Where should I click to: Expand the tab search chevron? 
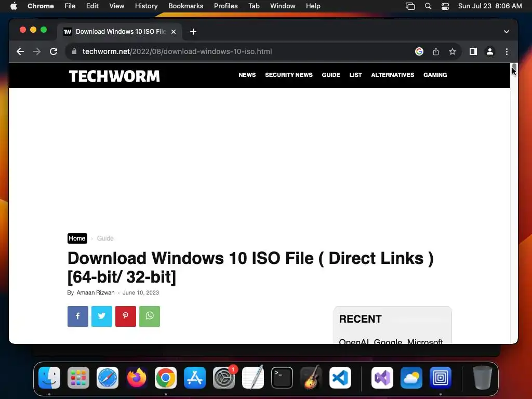(x=507, y=32)
